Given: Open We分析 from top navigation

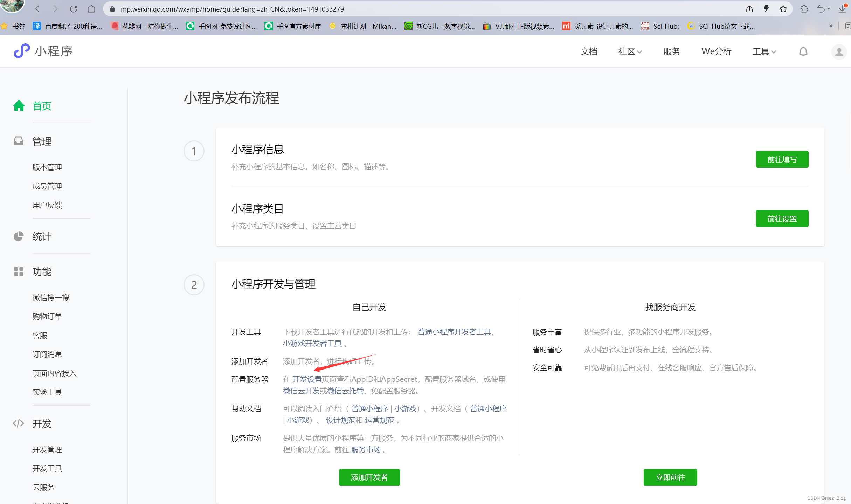Looking at the screenshot, I should point(716,52).
